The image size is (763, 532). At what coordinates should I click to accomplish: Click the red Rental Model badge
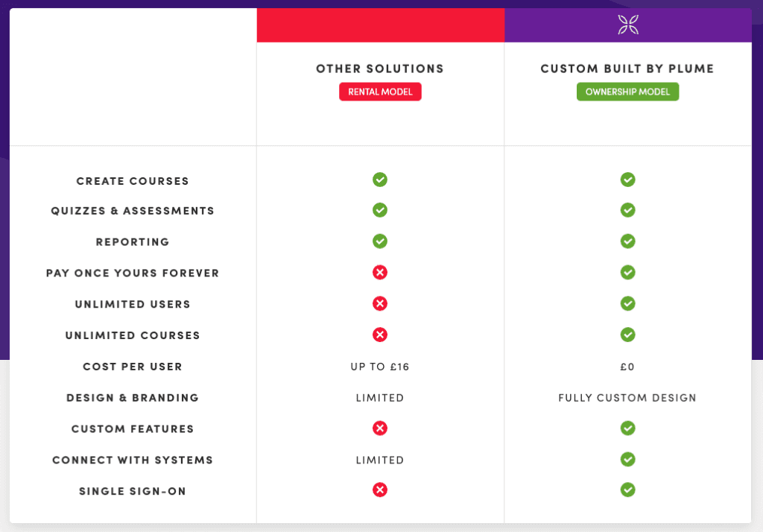coord(380,92)
